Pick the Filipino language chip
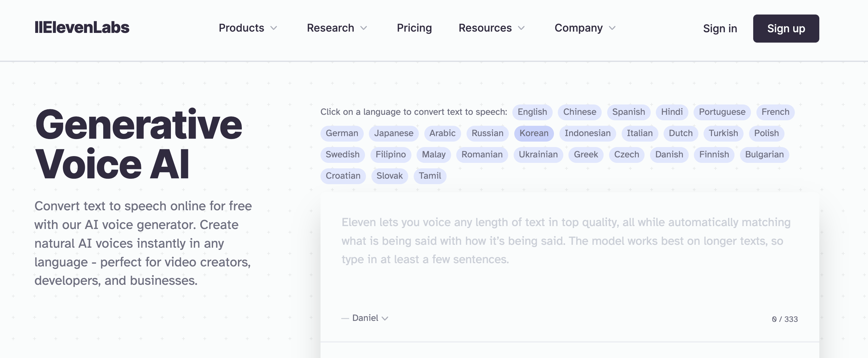 [x=390, y=154]
